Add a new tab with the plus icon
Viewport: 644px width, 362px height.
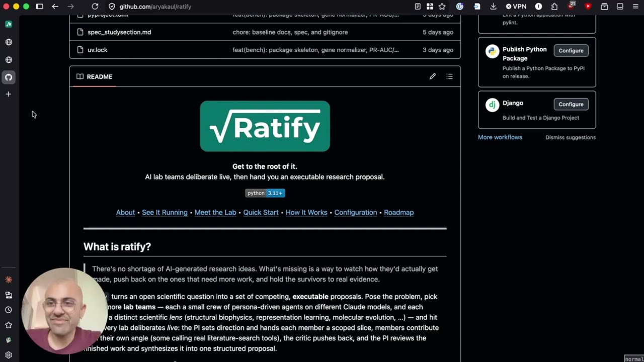point(9,94)
